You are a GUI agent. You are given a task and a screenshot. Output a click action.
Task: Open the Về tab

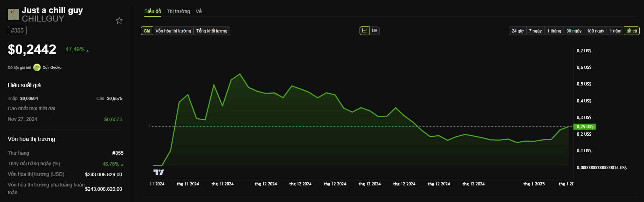click(199, 11)
